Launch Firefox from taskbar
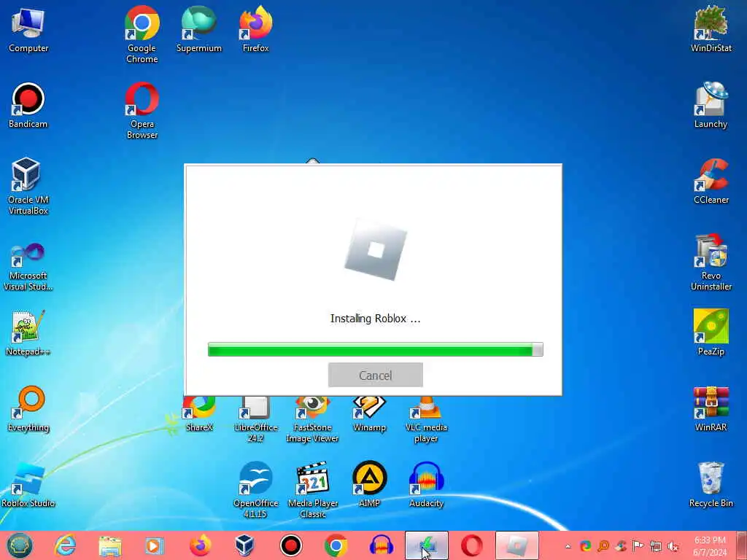Viewport: 747px width, 560px height. coord(200,545)
